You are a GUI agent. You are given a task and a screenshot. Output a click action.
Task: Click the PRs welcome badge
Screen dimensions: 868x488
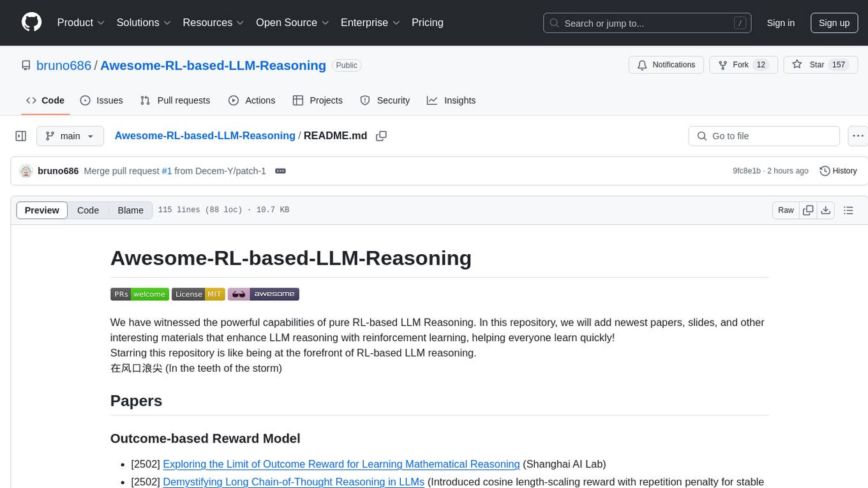[x=140, y=294]
